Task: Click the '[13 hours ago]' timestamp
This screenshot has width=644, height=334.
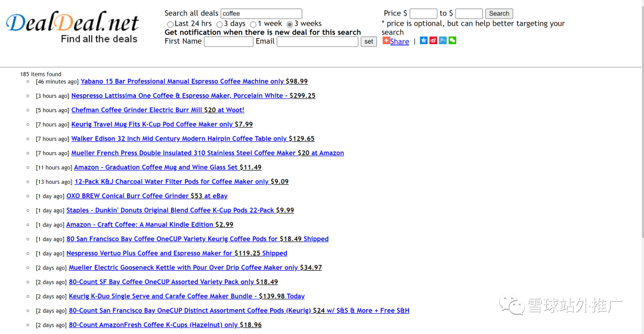Action: click(54, 182)
